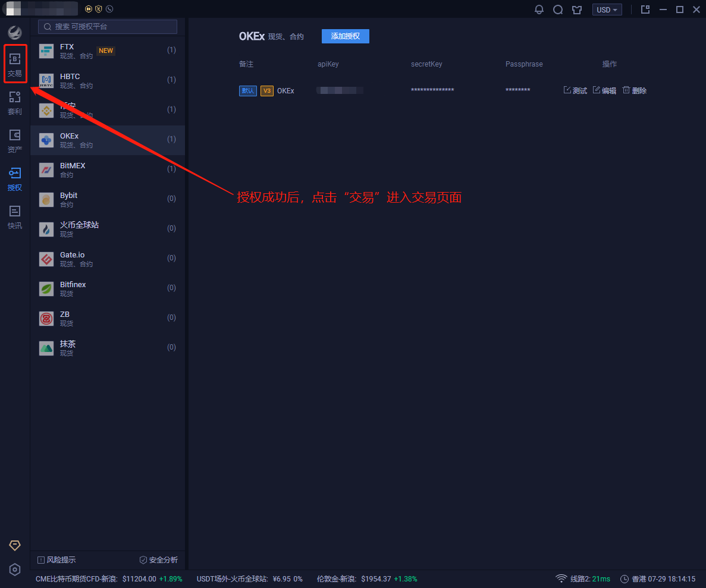Click the 火币全球站 flame logo
Viewport: 706px width, 588px height.
pyautogui.click(x=46, y=229)
